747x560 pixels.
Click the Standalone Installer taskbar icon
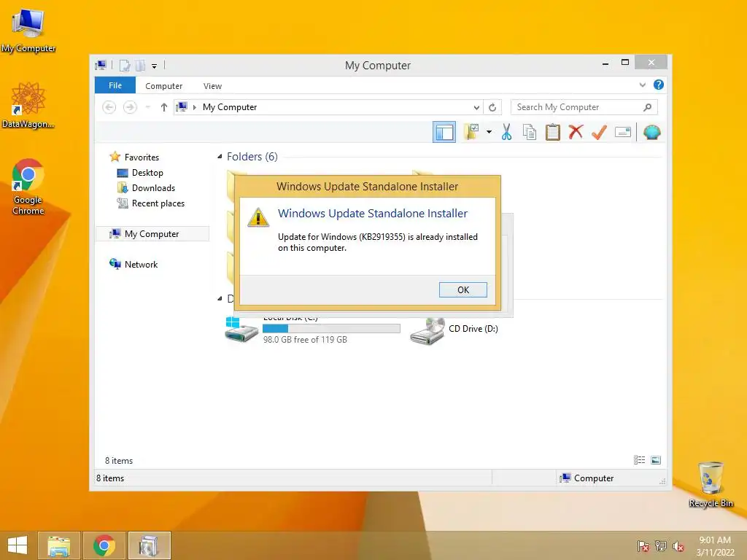pos(149,545)
